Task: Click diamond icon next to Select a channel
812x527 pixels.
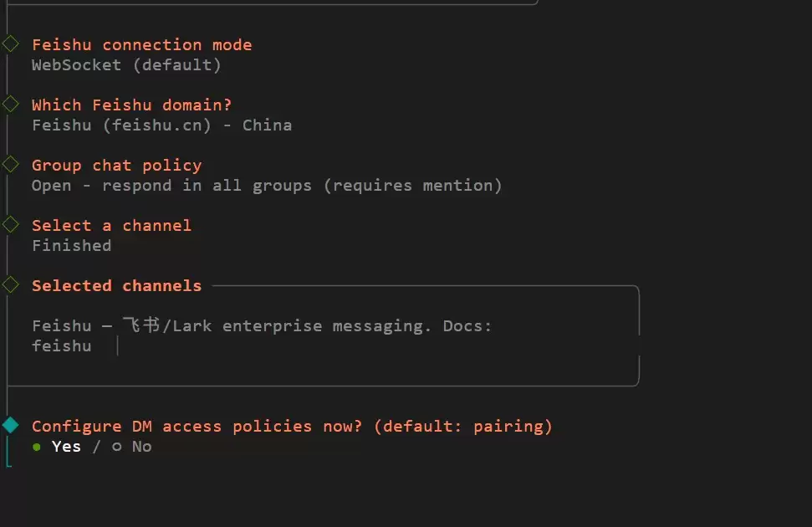Action: [10, 225]
